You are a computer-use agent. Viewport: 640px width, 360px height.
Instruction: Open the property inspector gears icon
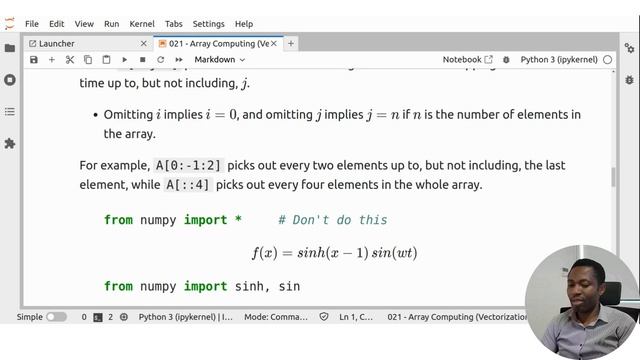pyautogui.click(x=629, y=48)
